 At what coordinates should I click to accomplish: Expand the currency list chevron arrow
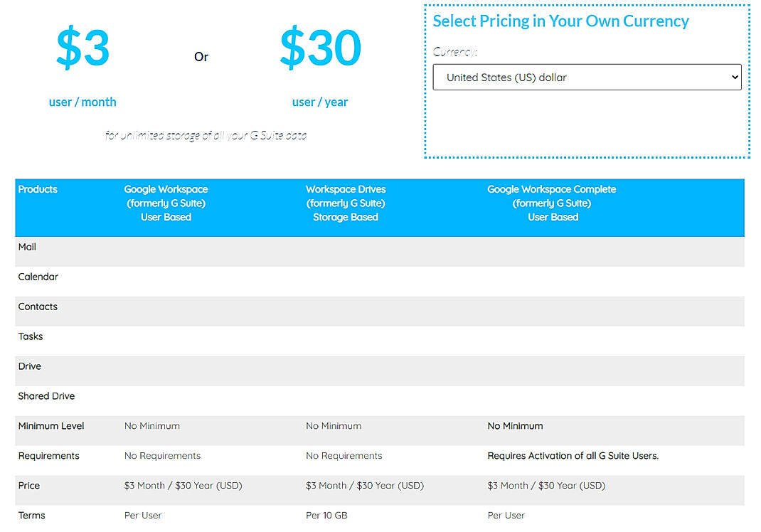click(733, 77)
